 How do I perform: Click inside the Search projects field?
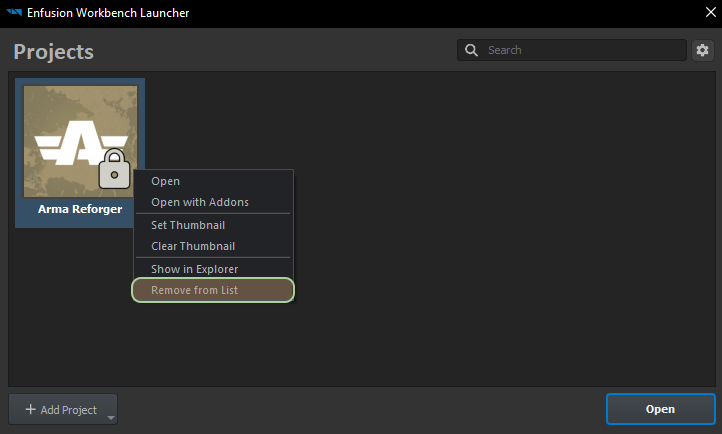point(572,50)
